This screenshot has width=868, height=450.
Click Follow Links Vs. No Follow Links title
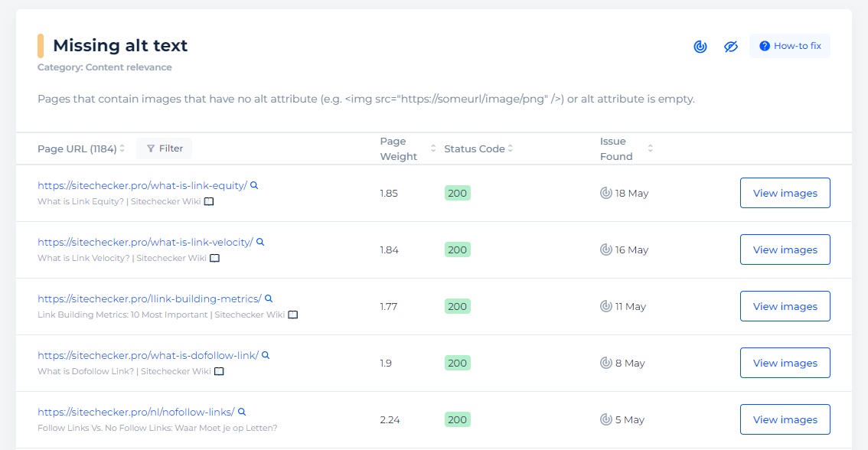tap(157, 428)
